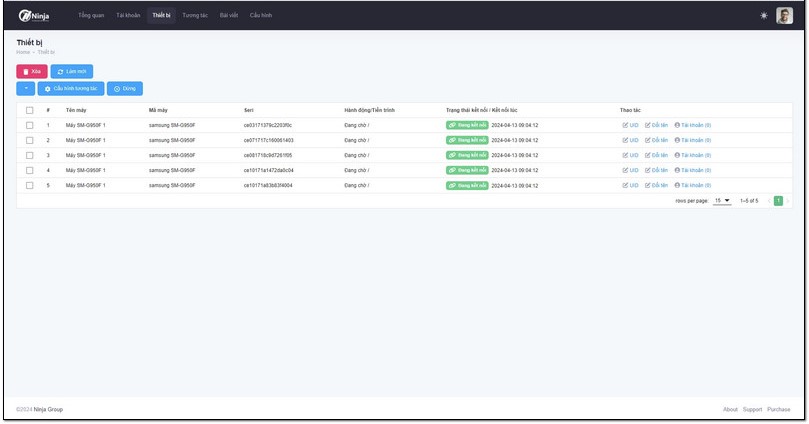The image size is (809, 424).
Task: Refresh the list with Làm mới
Action: [x=71, y=72]
